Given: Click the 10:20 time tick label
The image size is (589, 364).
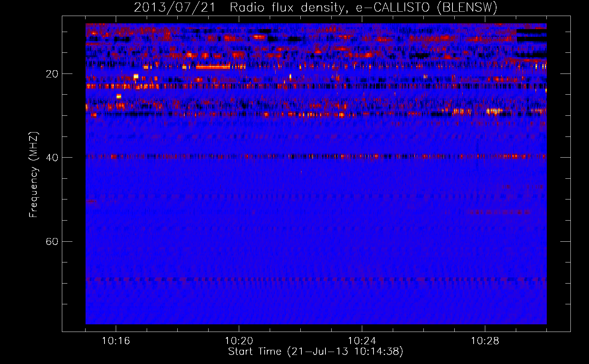Looking at the screenshot, I should tap(239, 341).
